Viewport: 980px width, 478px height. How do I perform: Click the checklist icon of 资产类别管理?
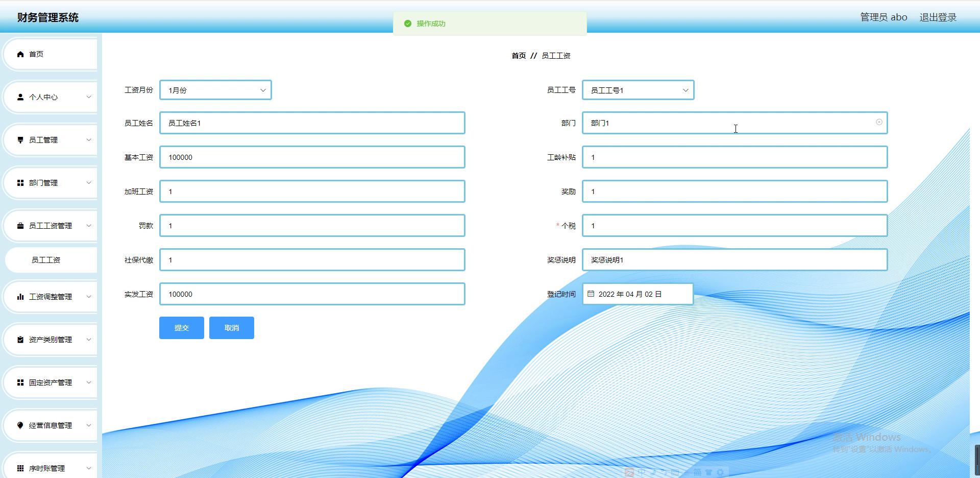20,339
